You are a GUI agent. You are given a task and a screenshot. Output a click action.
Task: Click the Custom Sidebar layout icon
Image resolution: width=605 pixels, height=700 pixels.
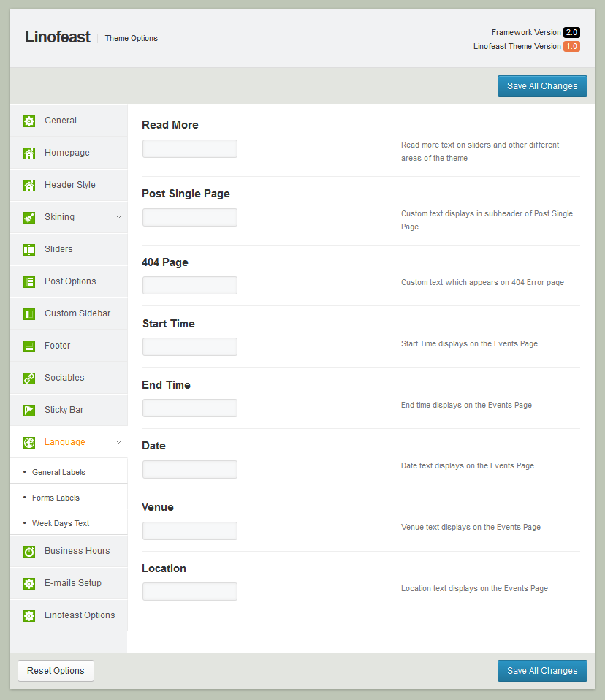click(29, 313)
